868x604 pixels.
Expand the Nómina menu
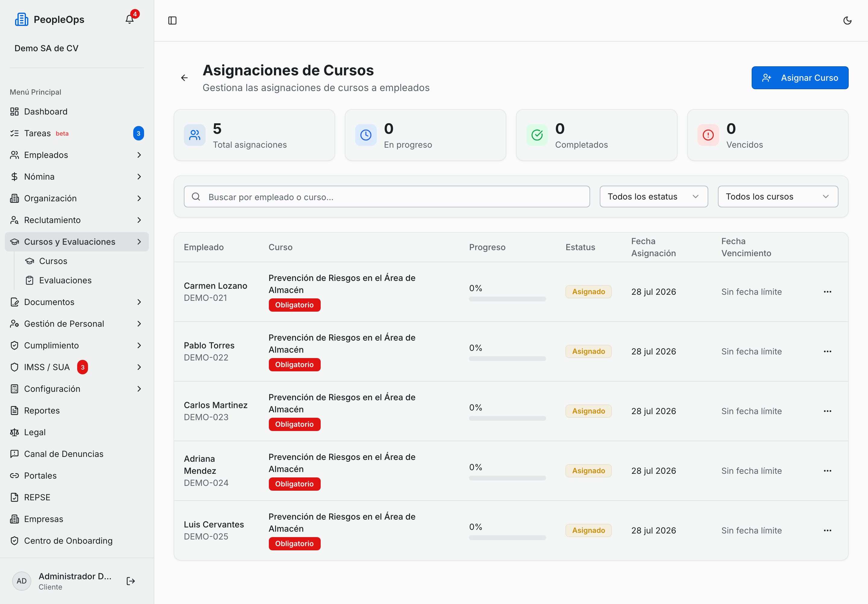[77, 177]
